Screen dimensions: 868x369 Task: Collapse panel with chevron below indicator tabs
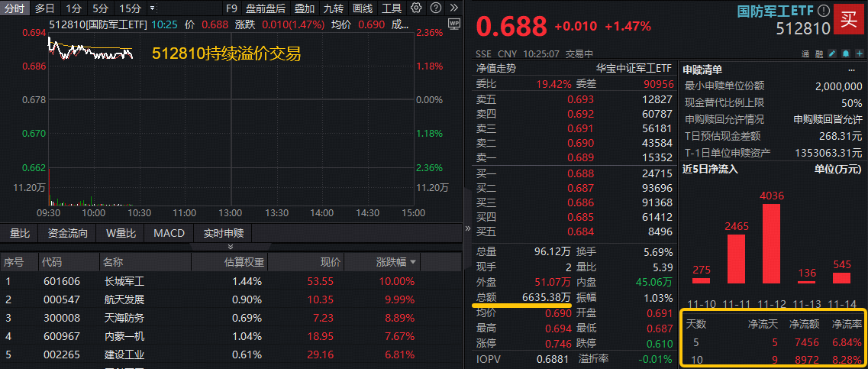[231, 247]
